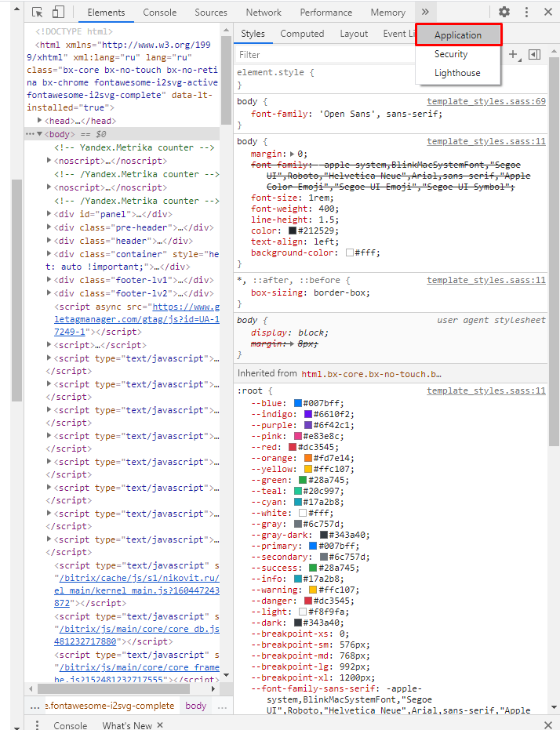Expand the head element node
The image size is (560, 730).
pos(40,120)
